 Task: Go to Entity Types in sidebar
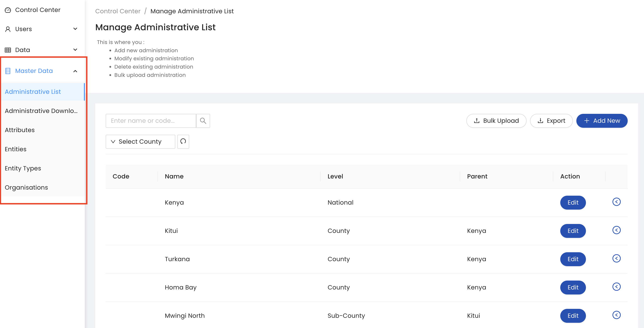pos(23,168)
